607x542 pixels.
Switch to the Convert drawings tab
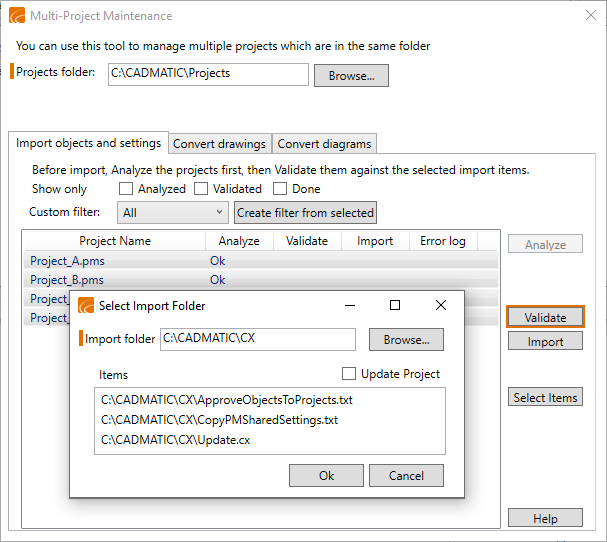click(219, 144)
